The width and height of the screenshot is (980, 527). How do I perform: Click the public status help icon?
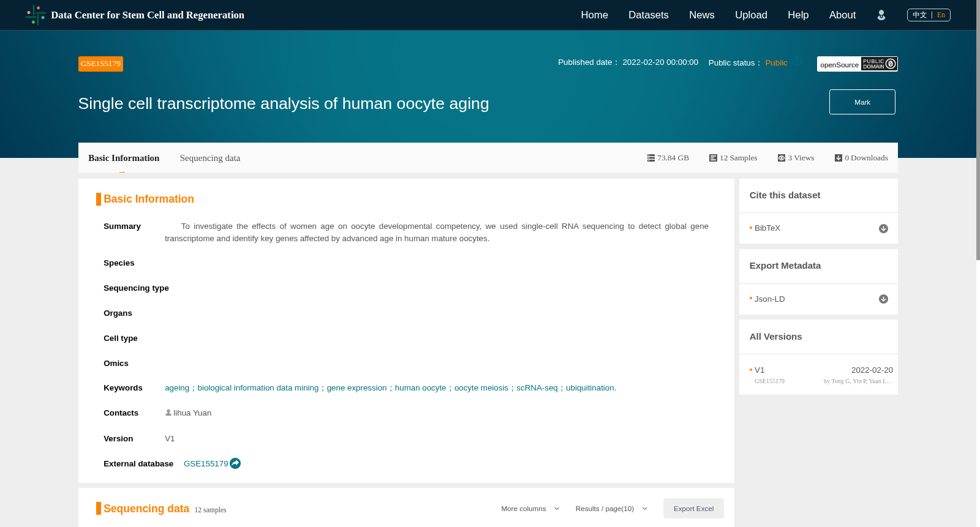click(x=797, y=61)
